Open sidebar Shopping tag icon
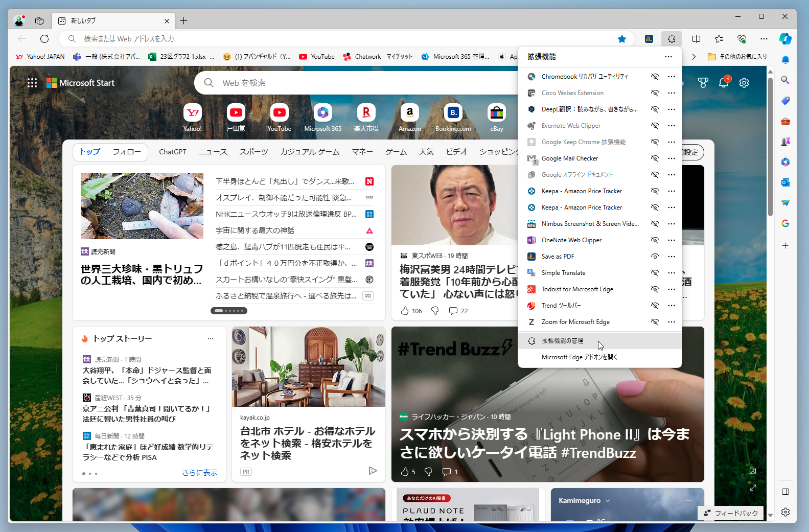The width and height of the screenshot is (809, 532). click(x=785, y=101)
